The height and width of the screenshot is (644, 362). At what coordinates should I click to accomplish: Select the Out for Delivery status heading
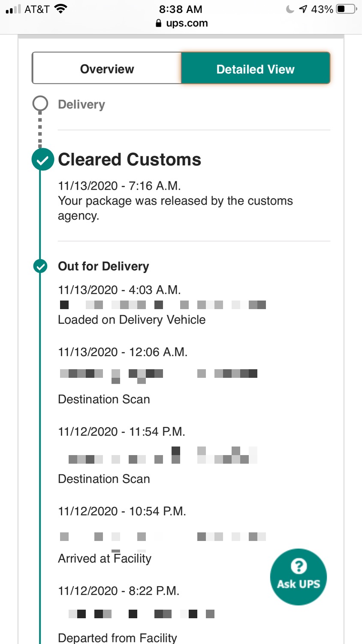[103, 266]
